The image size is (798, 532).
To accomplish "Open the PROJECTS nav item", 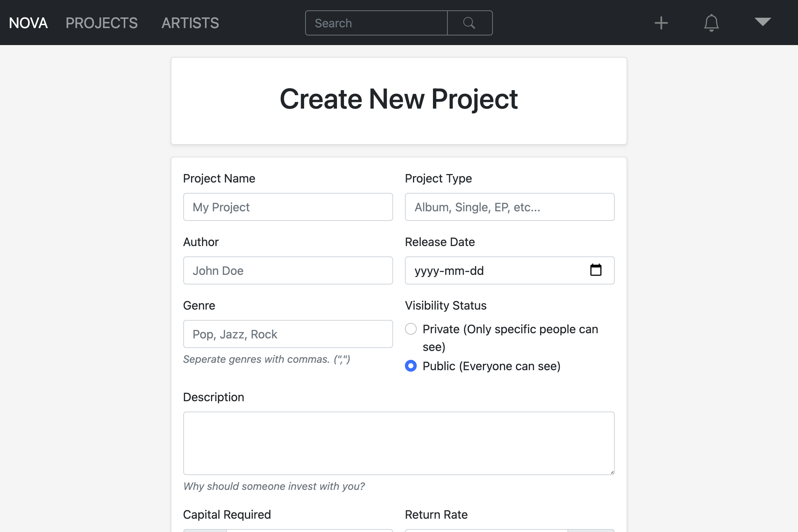I will pos(102,23).
